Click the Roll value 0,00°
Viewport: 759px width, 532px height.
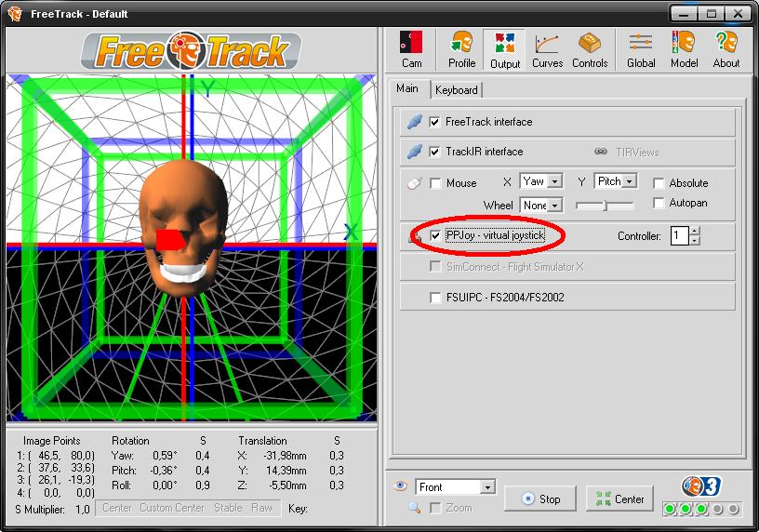pyautogui.click(x=165, y=485)
